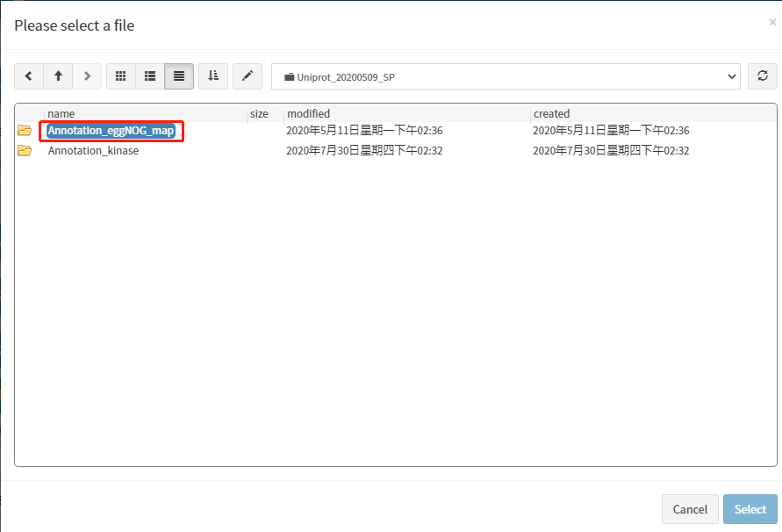Open the Uniprot_20200509_SP path dropdown
Image resolution: width=782 pixels, height=532 pixels.
pyautogui.click(x=506, y=76)
